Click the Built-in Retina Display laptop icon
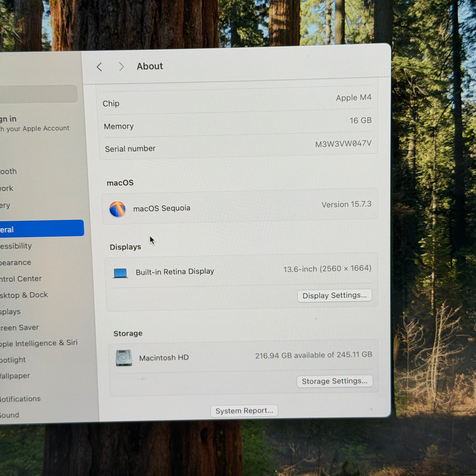The width and height of the screenshot is (476, 476). pos(120,273)
